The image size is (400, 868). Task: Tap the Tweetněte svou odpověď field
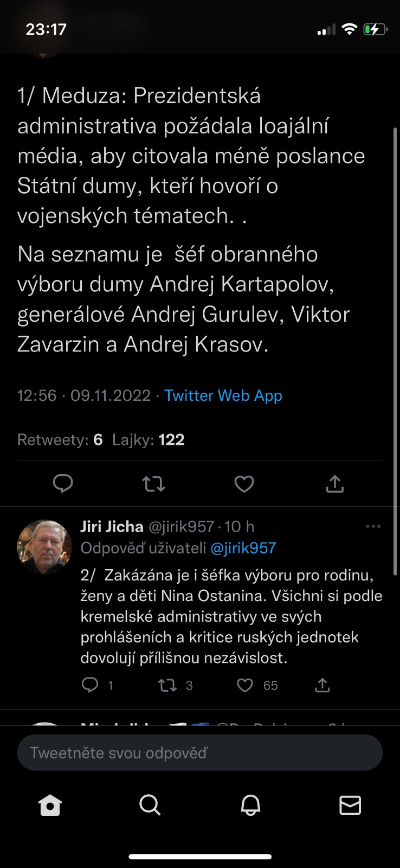[200, 752]
